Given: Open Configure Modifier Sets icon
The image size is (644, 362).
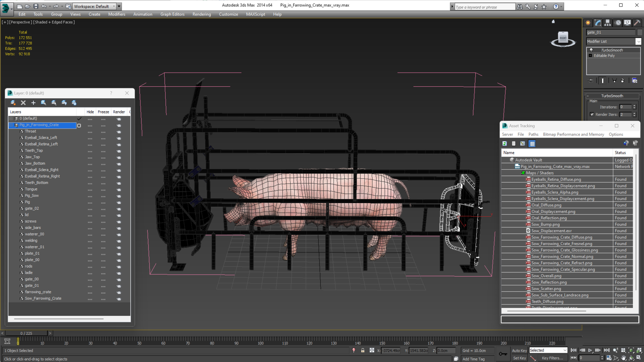Looking at the screenshot, I should point(635,81).
